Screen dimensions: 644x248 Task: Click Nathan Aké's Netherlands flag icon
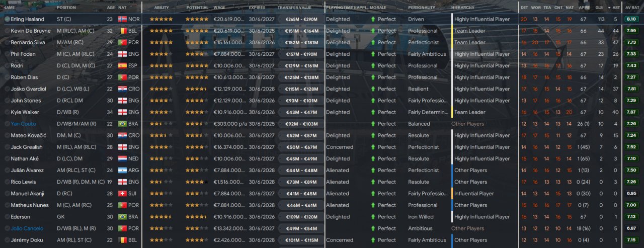point(122,158)
